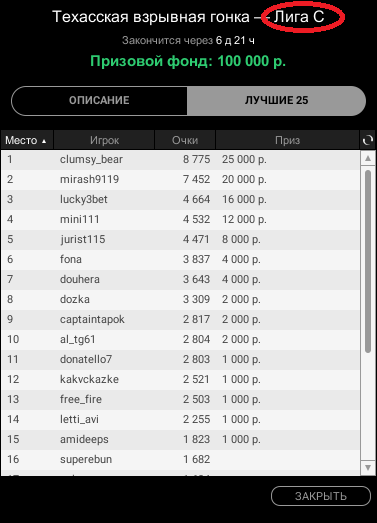Click the Призовой фонд 100 000 р. label

(188, 61)
